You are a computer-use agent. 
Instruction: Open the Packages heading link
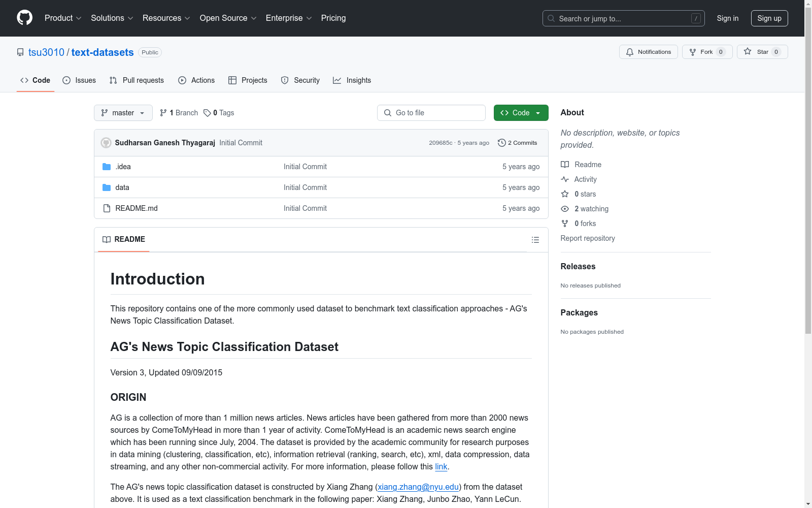coord(579,312)
